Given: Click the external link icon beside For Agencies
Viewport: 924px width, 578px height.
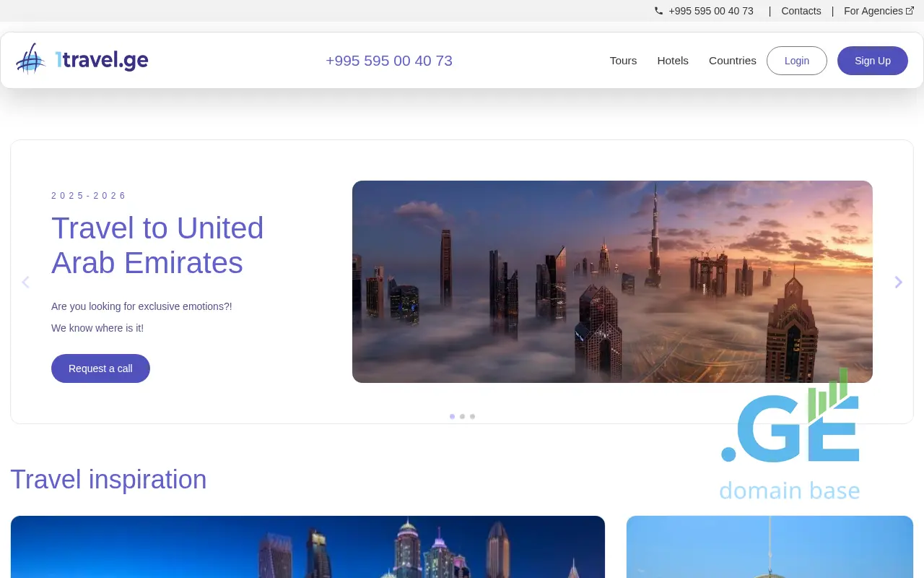Looking at the screenshot, I should click(910, 11).
